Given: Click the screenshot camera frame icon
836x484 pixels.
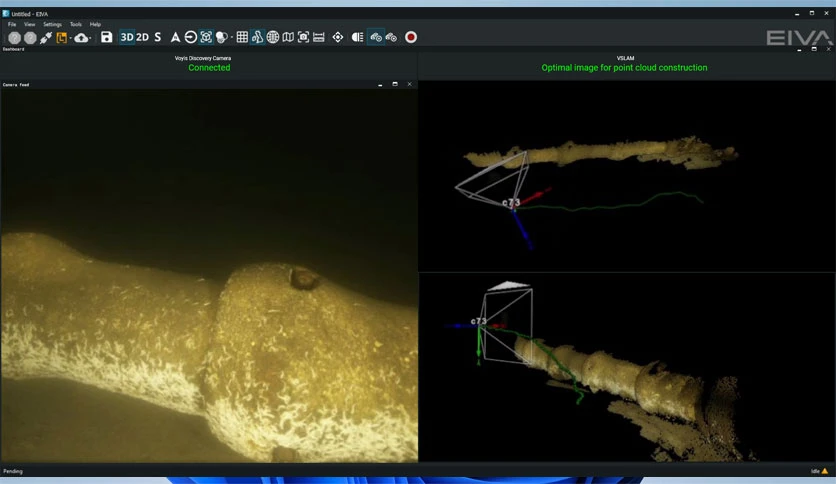Looking at the screenshot, I should click(303, 37).
